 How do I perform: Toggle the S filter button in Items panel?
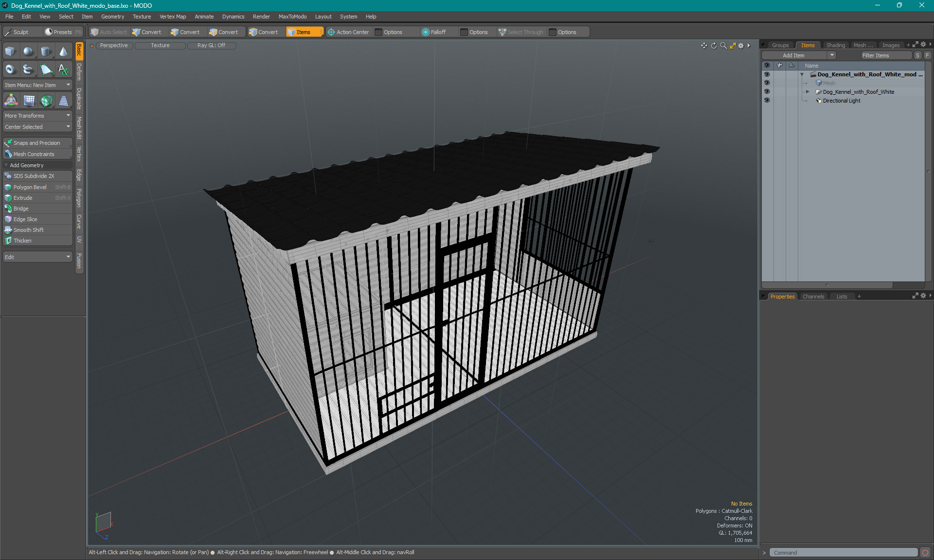917,55
